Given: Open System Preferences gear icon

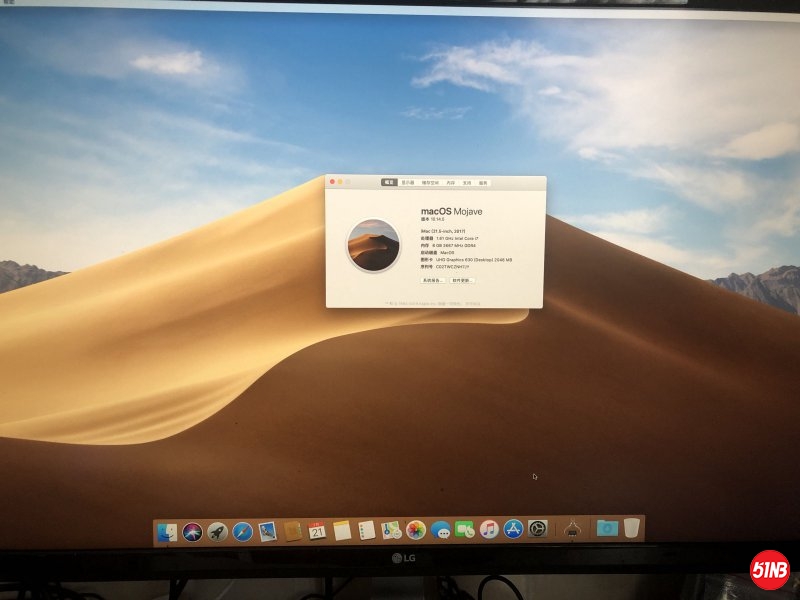Looking at the screenshot, I should (x=538, y=529).
